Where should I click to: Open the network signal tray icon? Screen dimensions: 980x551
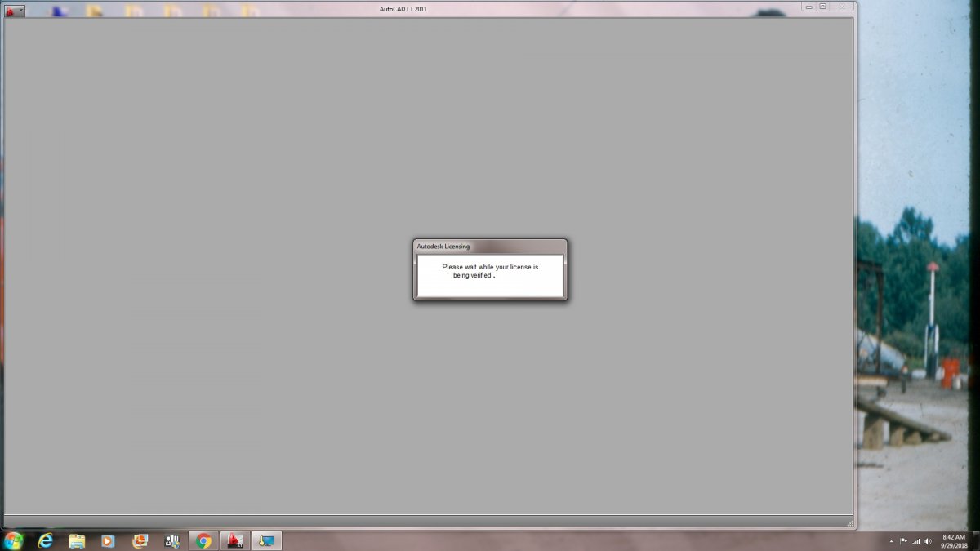[916, 541]
